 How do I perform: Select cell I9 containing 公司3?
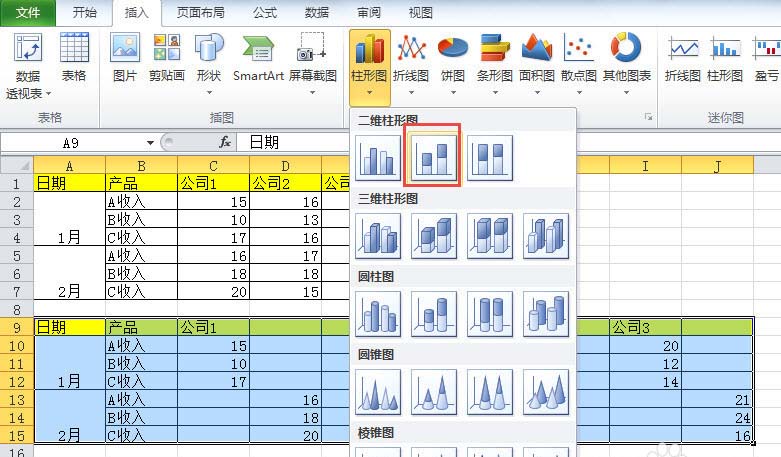(645, 327)
